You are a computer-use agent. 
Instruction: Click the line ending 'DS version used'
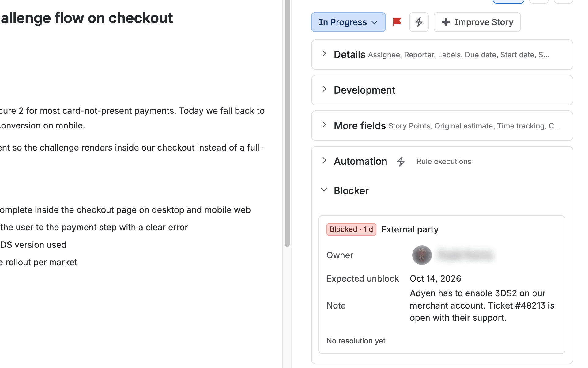33,245
